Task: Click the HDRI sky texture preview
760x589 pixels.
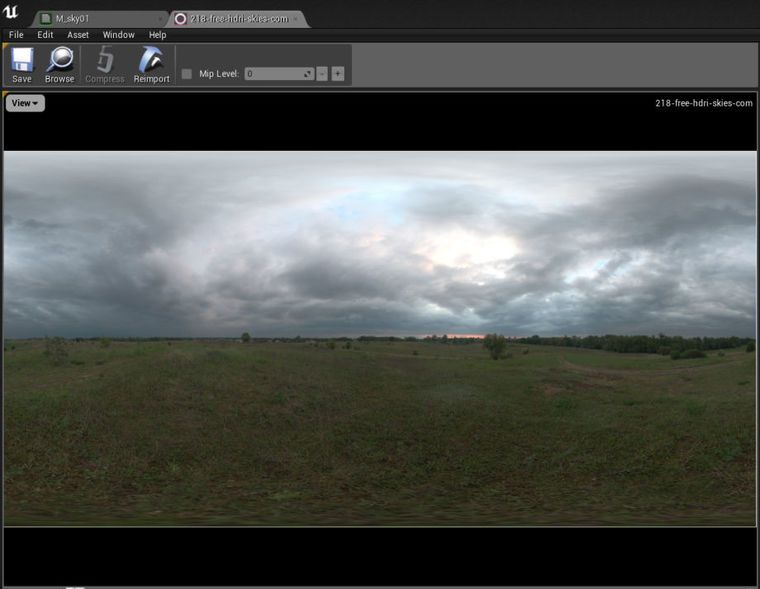Action: coord(380,338)
